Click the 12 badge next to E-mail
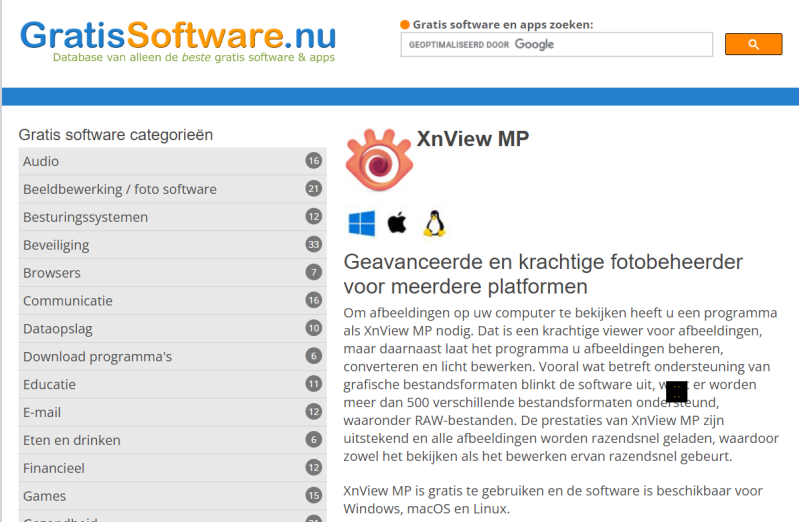799x522 pixels. (x=314, y=412)
